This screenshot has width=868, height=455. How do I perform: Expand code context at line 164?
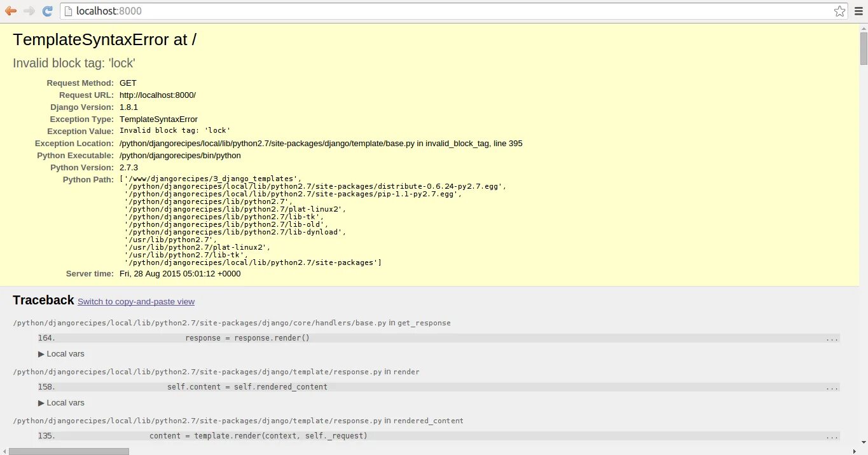(439, 338)
